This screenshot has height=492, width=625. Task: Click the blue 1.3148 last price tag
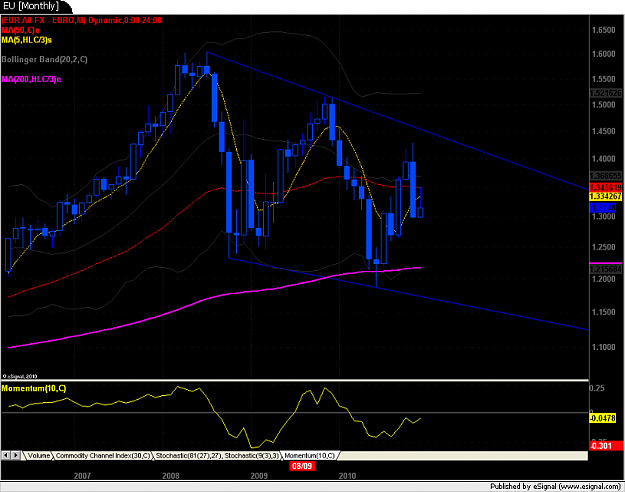point(603,208)
